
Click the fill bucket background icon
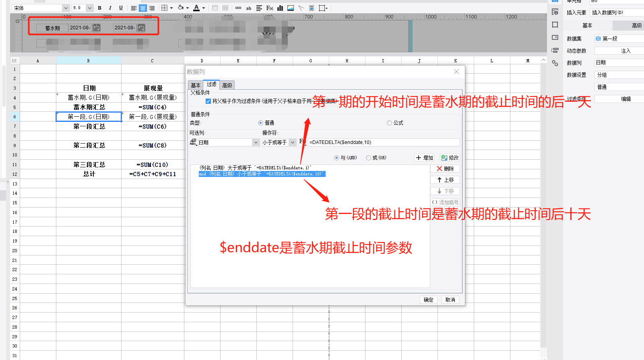181,8
